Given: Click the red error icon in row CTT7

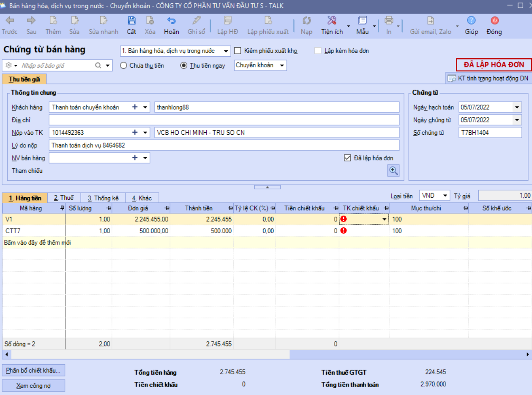Looking at the screenshot, I should [x=344, y=231].
